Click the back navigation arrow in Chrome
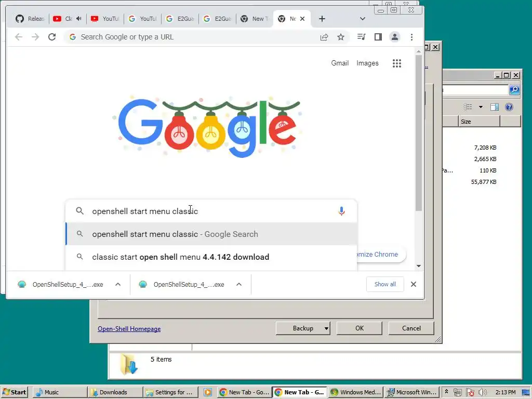 (x=19, y=37)
